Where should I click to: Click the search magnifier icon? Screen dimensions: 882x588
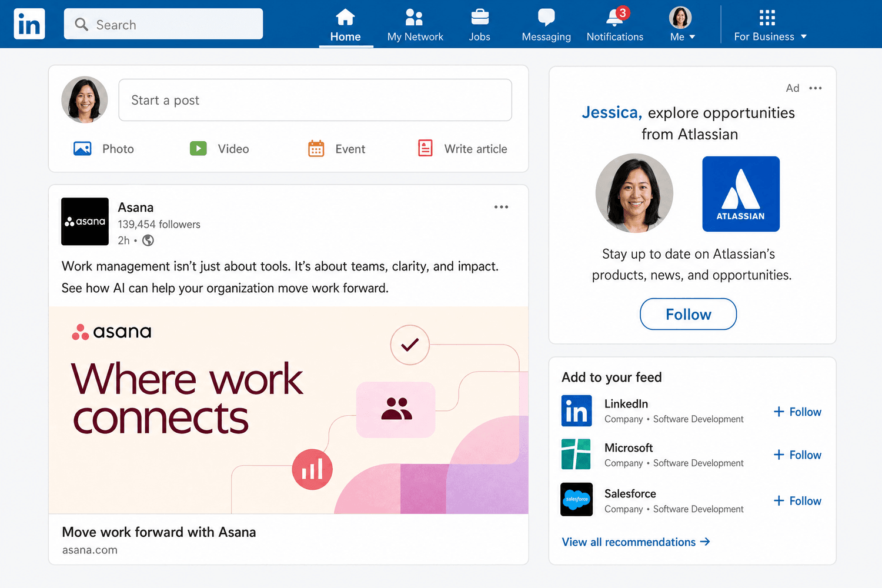coord(82,24)
